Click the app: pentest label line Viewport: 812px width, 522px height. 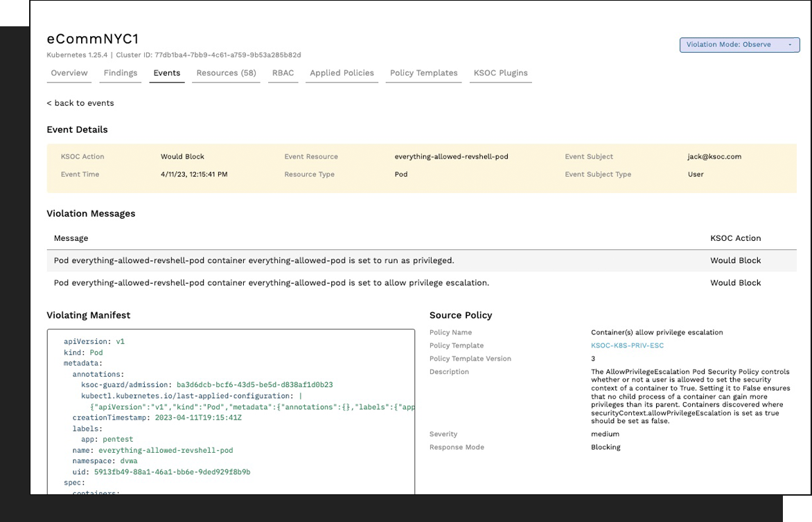pos(107,439)
